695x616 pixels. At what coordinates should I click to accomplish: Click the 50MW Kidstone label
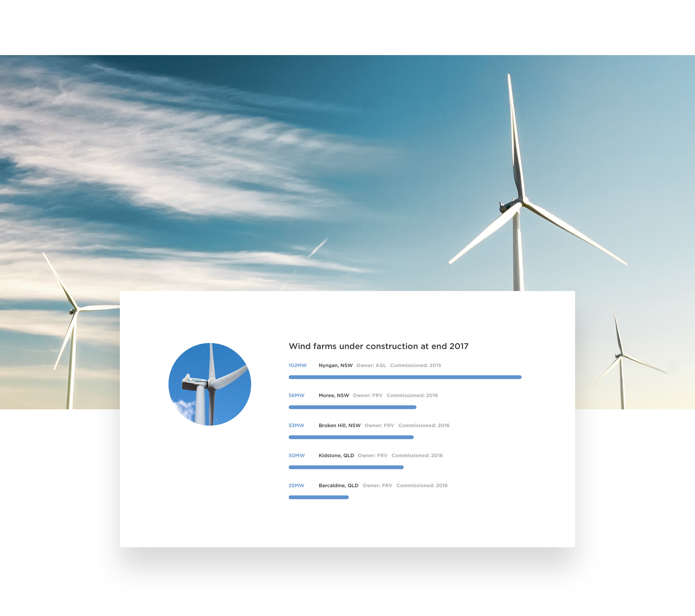pos(296,455)
